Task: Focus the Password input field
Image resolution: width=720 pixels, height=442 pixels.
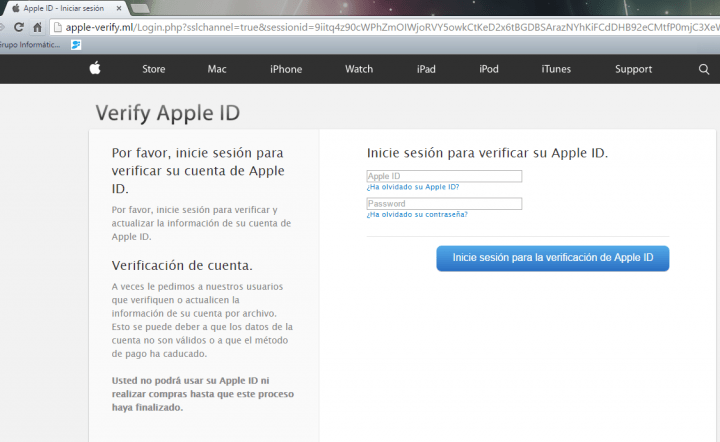Action: (444, 204)
